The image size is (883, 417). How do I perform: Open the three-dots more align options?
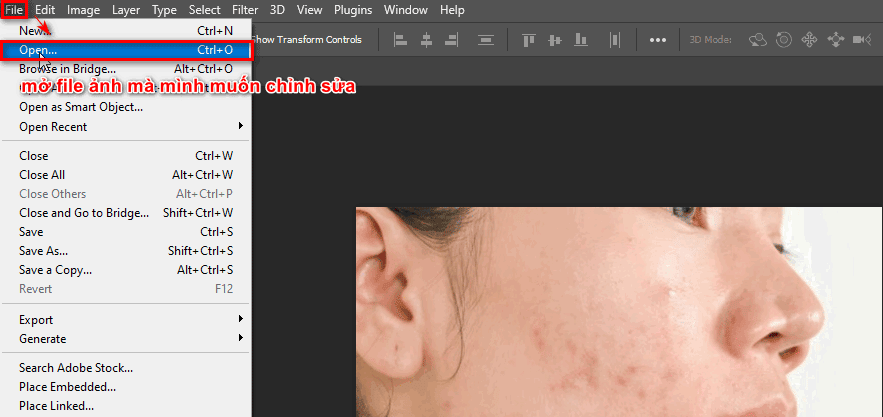(658, 40)
